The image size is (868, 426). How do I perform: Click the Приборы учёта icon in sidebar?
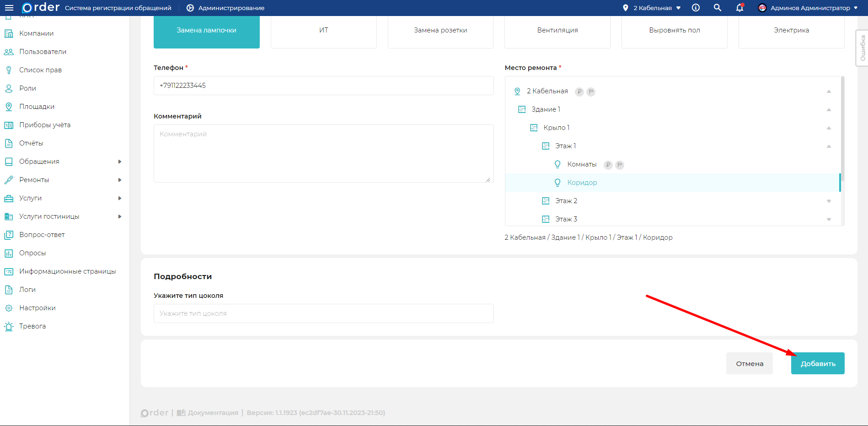click(x=9, y=125)
